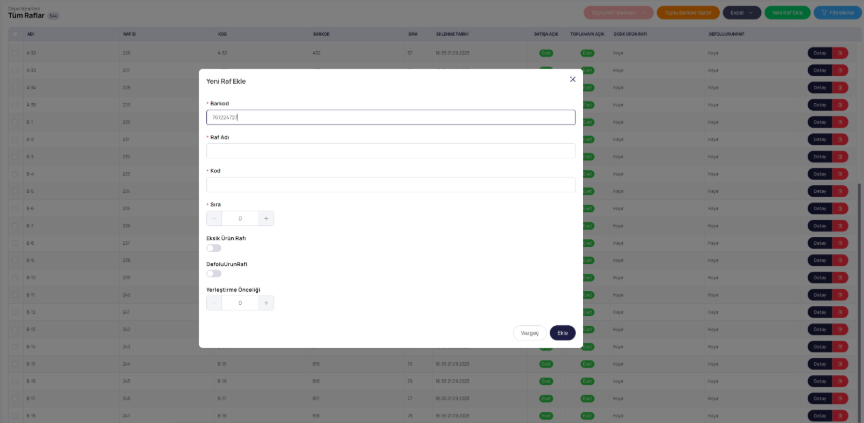
Task: Focus the Barkod input field
Action: [391, 117]
